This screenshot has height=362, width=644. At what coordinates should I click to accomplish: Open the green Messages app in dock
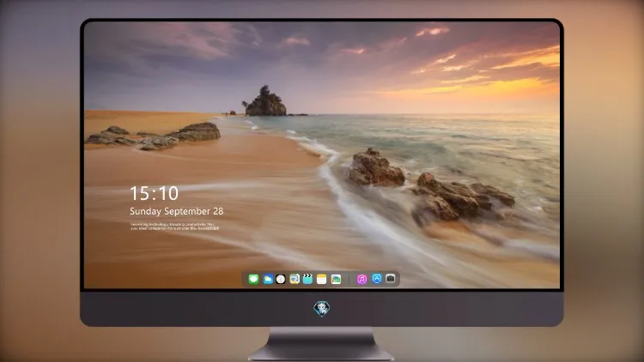pyautogui.click(x=253, y=279)
